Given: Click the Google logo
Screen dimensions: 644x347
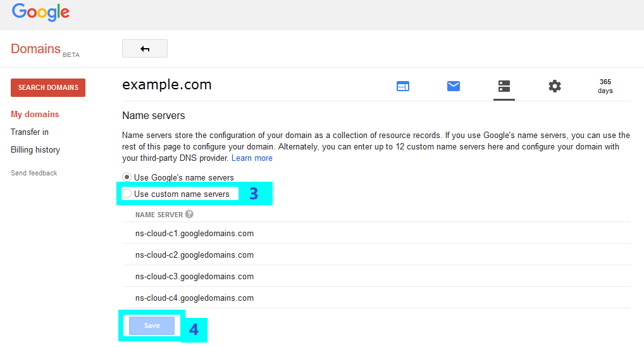Looking at the screenshot, I should point(40,12).
